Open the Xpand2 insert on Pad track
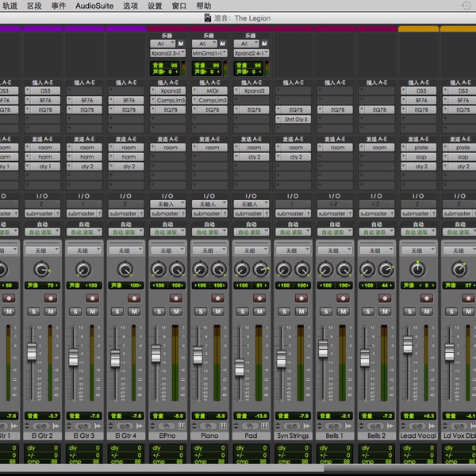476x476 pixels. point(255,91)
